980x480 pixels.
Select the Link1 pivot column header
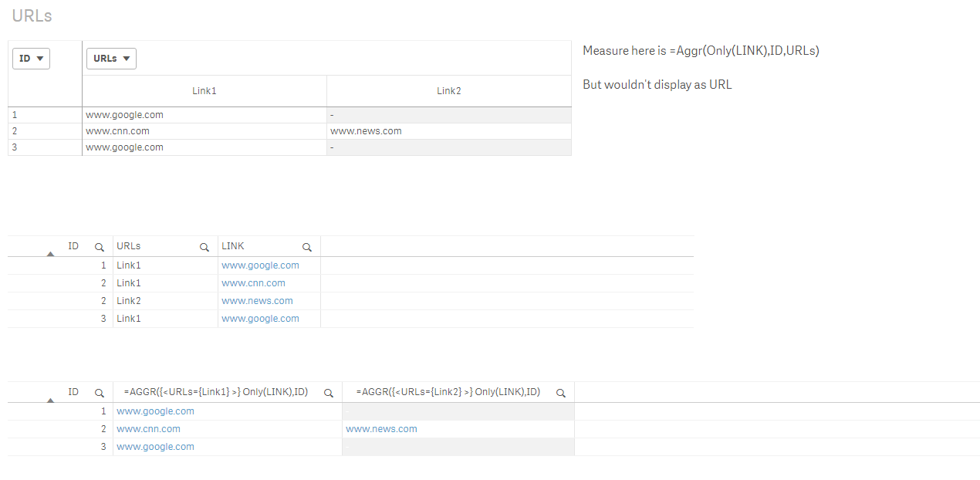pos(204,91)
